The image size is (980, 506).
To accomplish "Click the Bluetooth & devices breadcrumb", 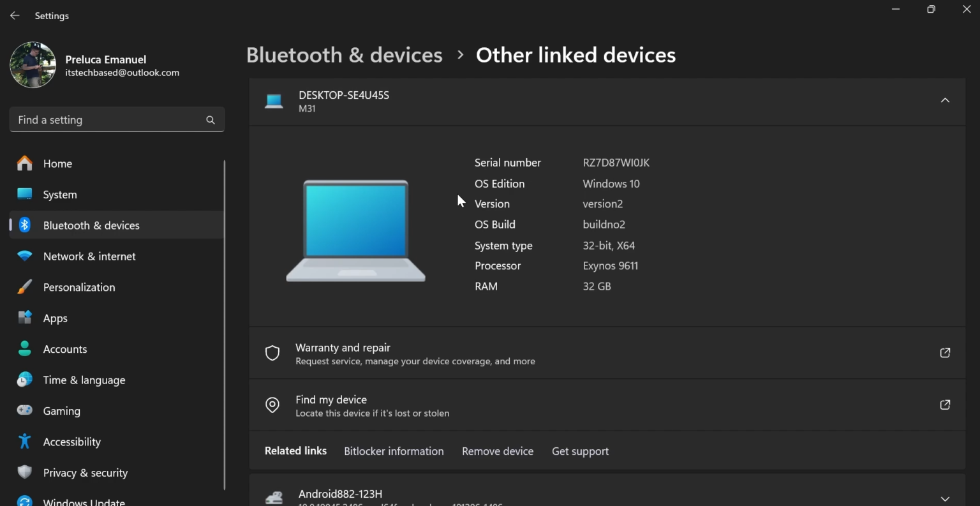I will [x=345, y=56].
